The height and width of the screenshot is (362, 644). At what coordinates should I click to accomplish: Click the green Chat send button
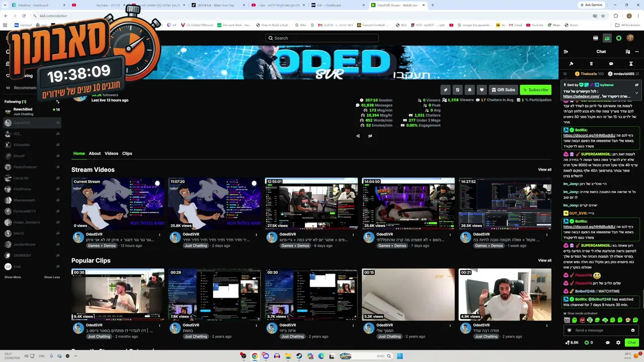point(632,342)
